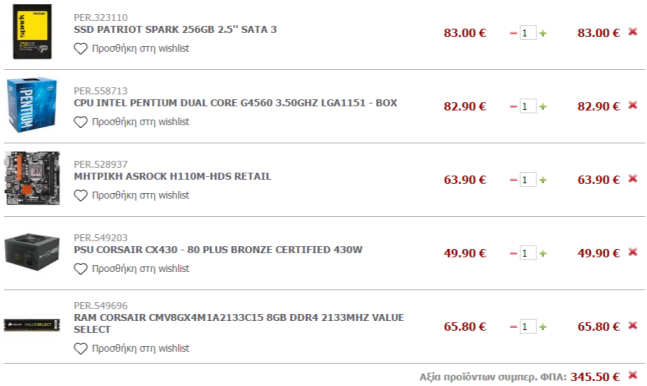Add SSD Patriot Spark to wishlist heart
This screenshot has height=386, width=647.
click(80, 49)
